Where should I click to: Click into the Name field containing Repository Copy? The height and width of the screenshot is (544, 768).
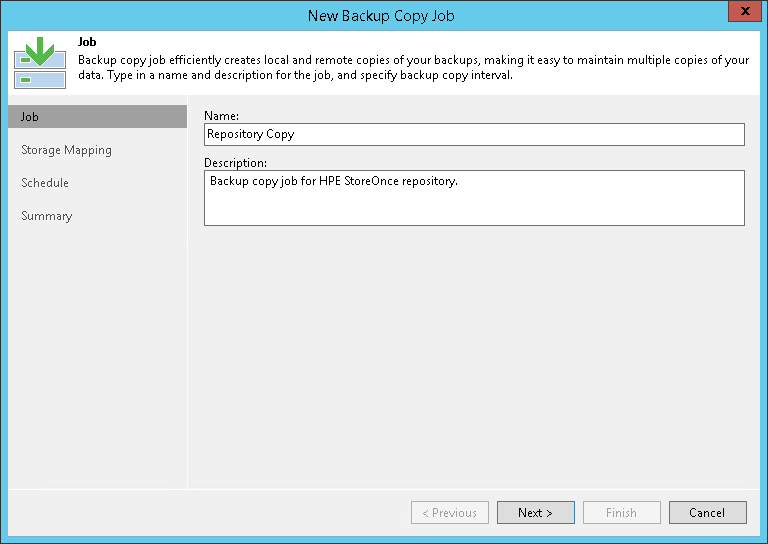[x=474, y=134]
